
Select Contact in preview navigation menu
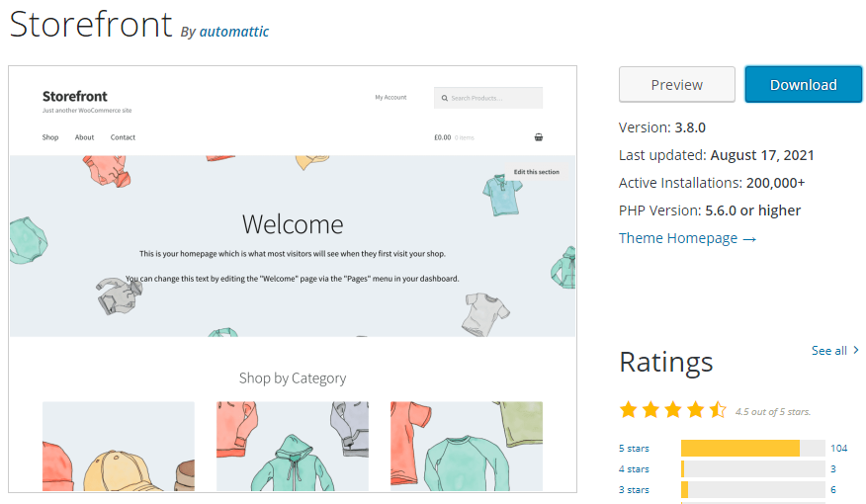pos(123,137)
